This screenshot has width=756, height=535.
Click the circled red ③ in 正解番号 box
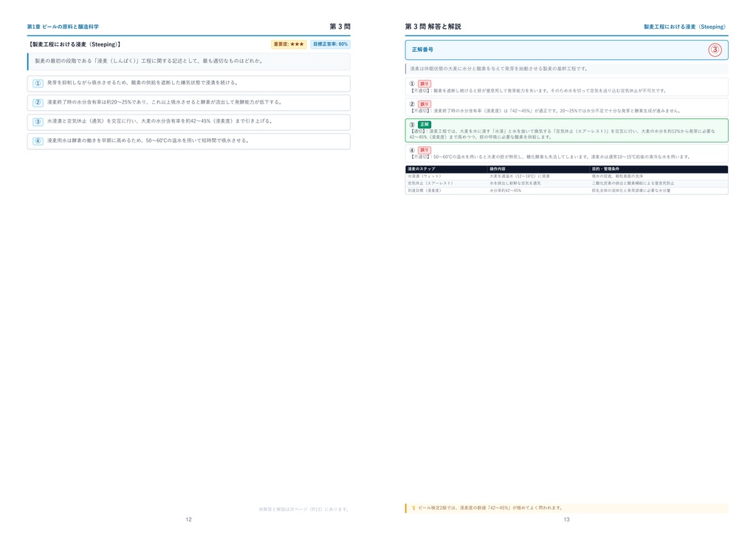[x=715, y=50]
